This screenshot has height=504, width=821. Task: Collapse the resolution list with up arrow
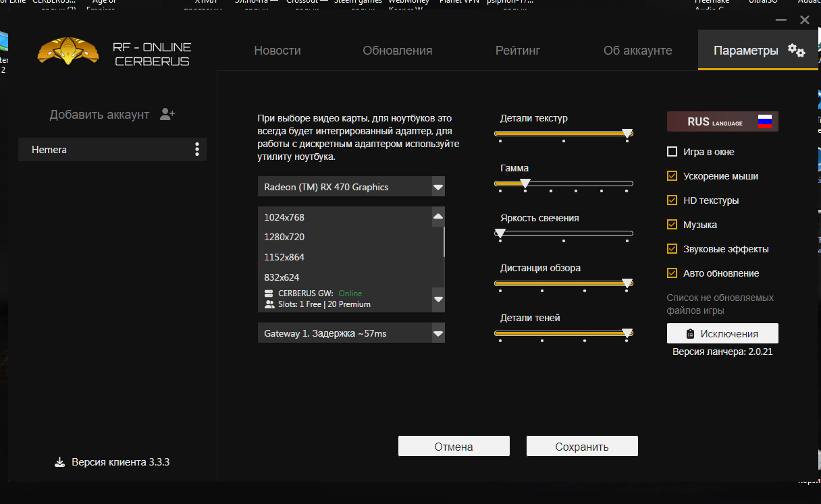pyautogui.click(x=438, y=217)
